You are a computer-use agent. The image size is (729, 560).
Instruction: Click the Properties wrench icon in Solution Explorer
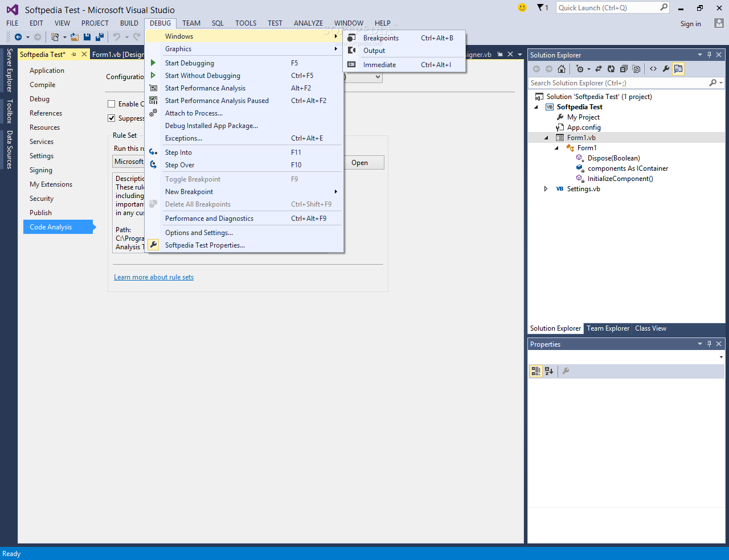click(666, 69)
